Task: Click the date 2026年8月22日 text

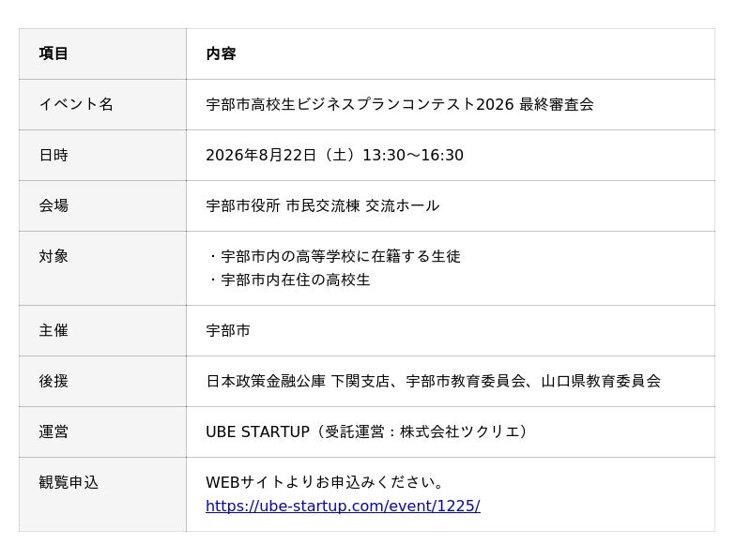Action: (261, 155)
